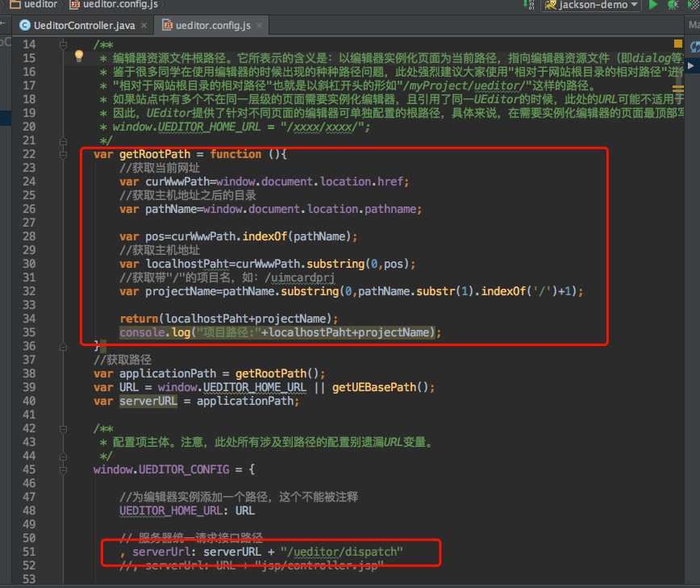This screenshot has height=588, width=700.
Task: Click line number 40 in the gutter
Action: coord(29,402)
